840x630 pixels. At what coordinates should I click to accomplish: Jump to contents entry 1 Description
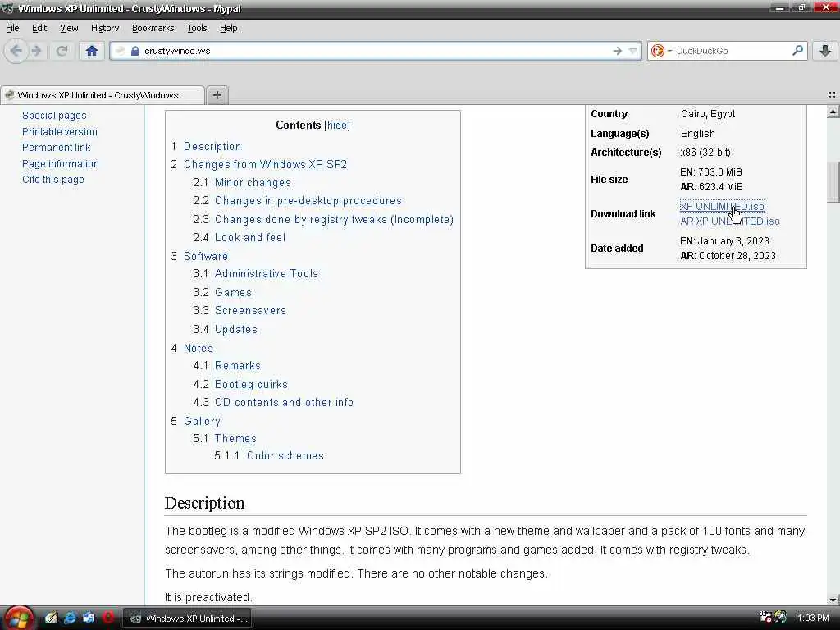click(212, 146)
